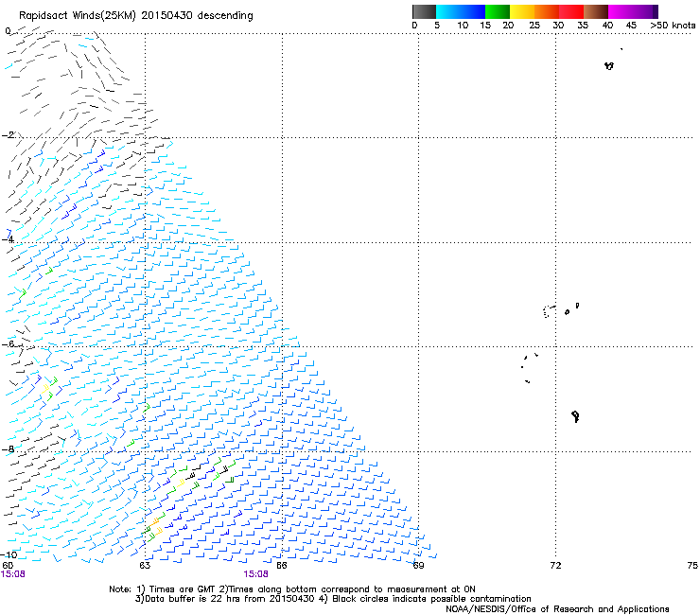The height and width of the screenshot is (615, 700).
Task: Click the '>50 knots' legend label
Action: tap(673, 26)
